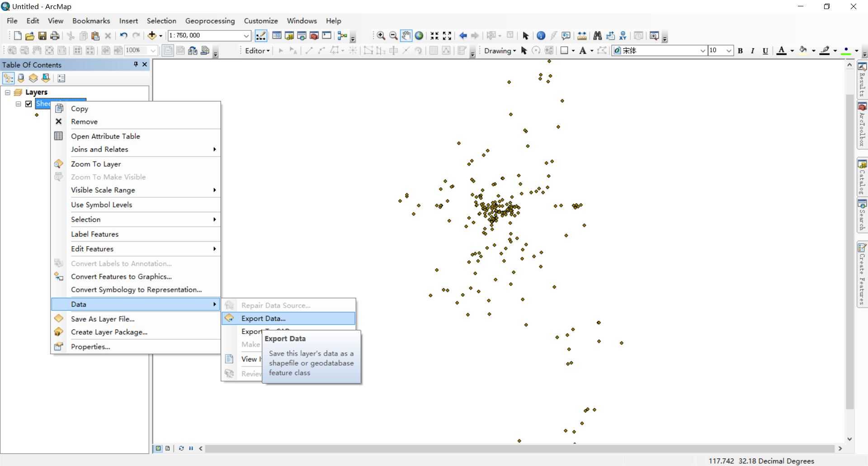
Task: Switch to List By Source view
Action: [21, 78]
